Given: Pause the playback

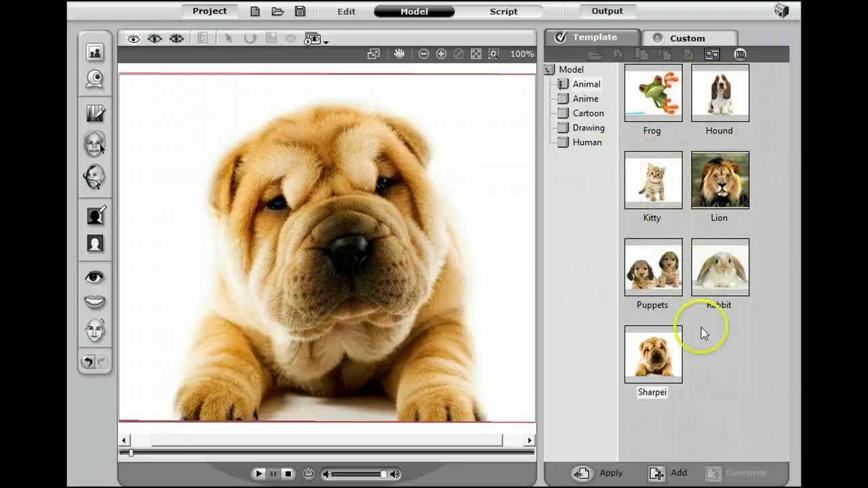Looking at the screenshot, I should click(273, 474).
